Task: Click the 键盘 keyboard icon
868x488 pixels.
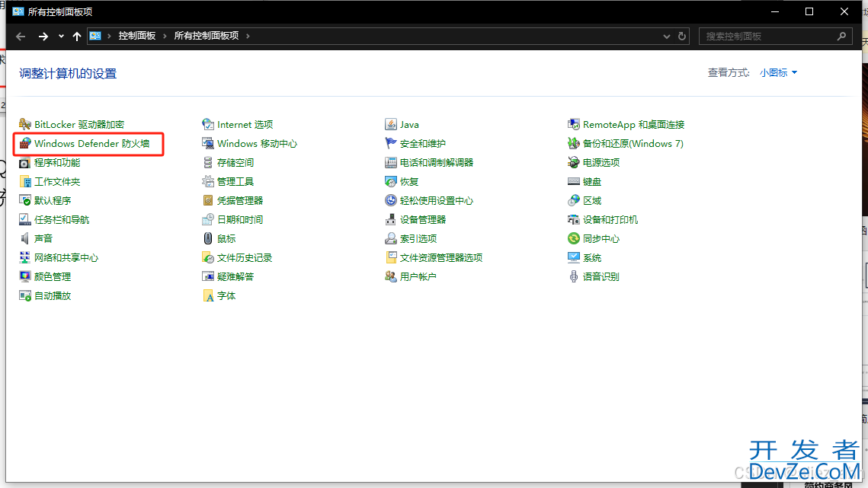Action: click(574, 181)
